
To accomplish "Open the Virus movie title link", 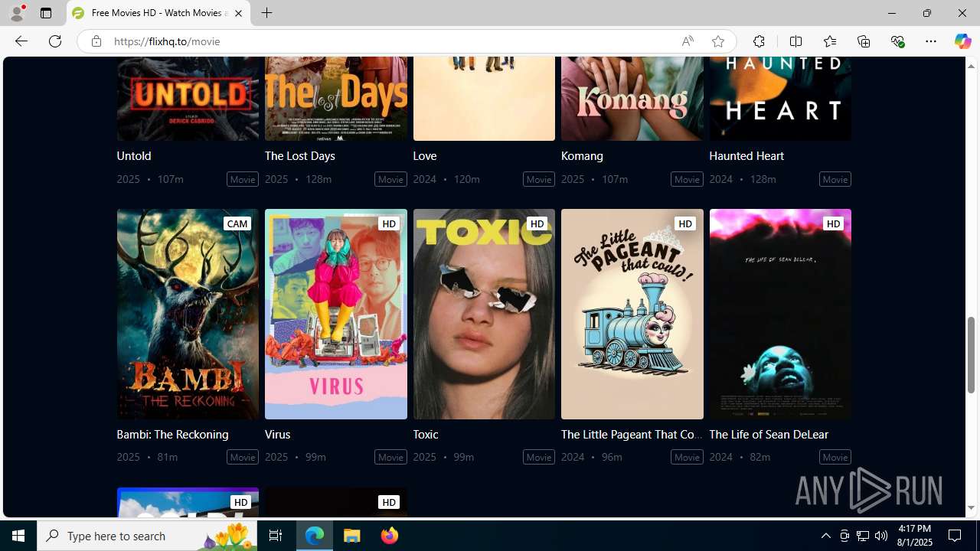I will click(277, 434).
